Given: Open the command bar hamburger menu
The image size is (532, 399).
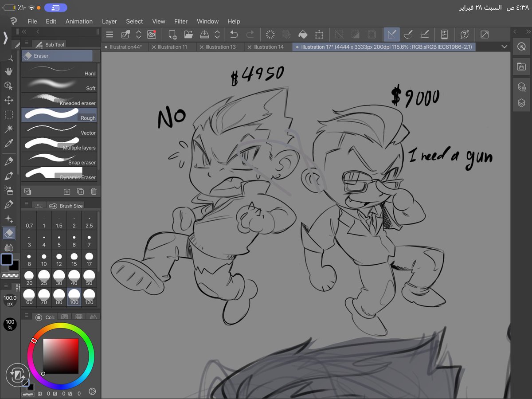Looking at the screenshot, I should pos(110,34).
